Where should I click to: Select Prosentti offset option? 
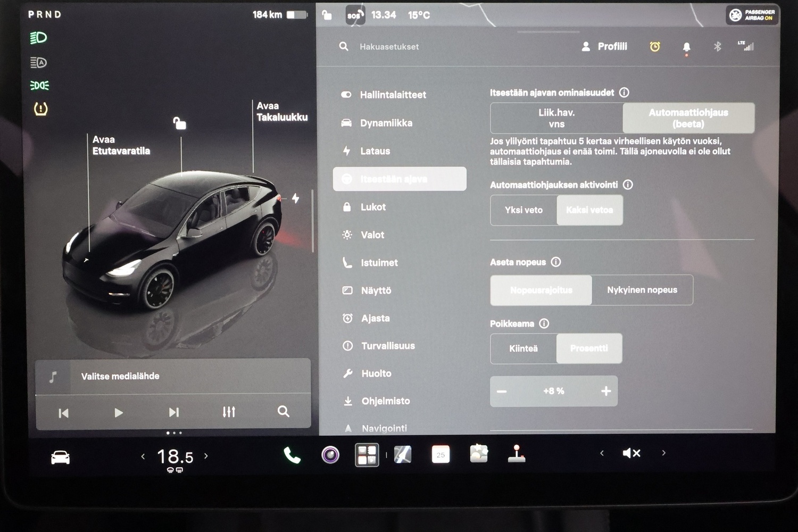(x=589, y=348)
